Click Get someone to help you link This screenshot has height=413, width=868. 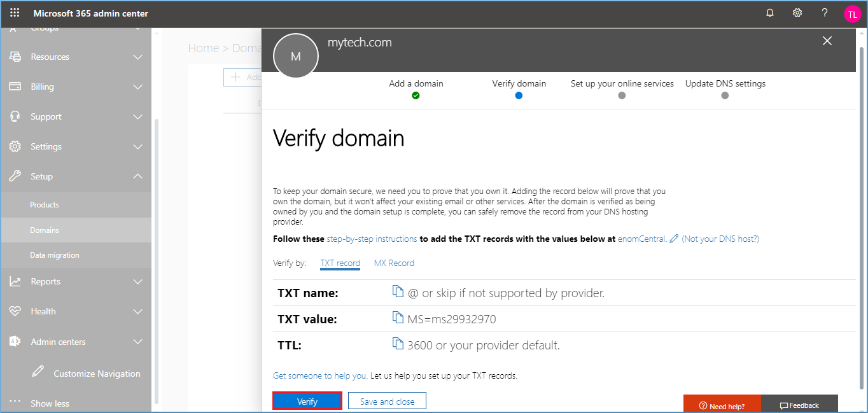320,375
